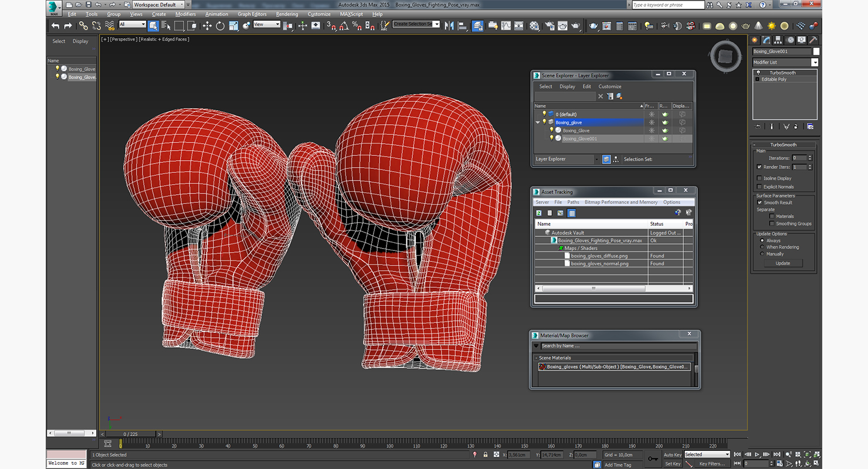Open the Align tool
Image resolution: width=868 pixels, height=469 pixels.
click(x=462, y=26)
